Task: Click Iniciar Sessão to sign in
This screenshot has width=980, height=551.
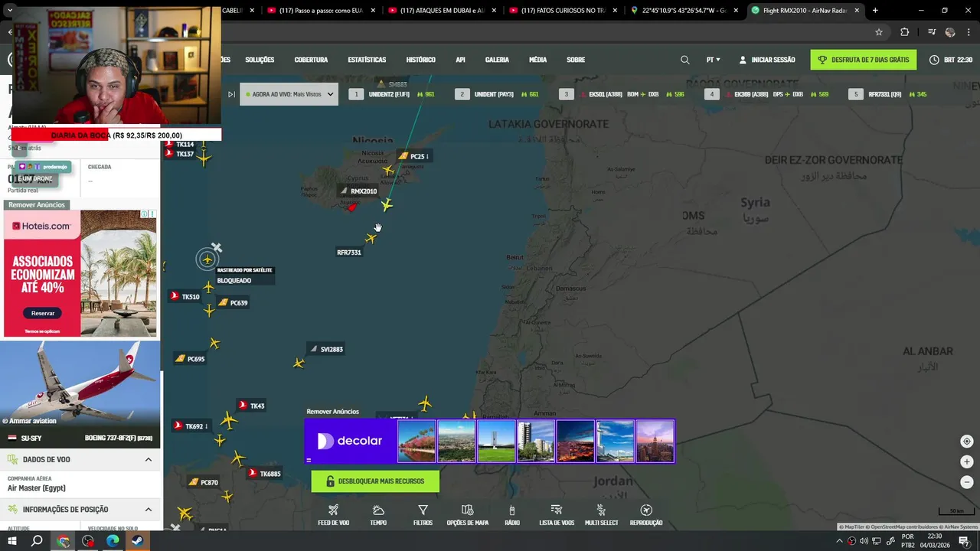Action: click(766, 60)
